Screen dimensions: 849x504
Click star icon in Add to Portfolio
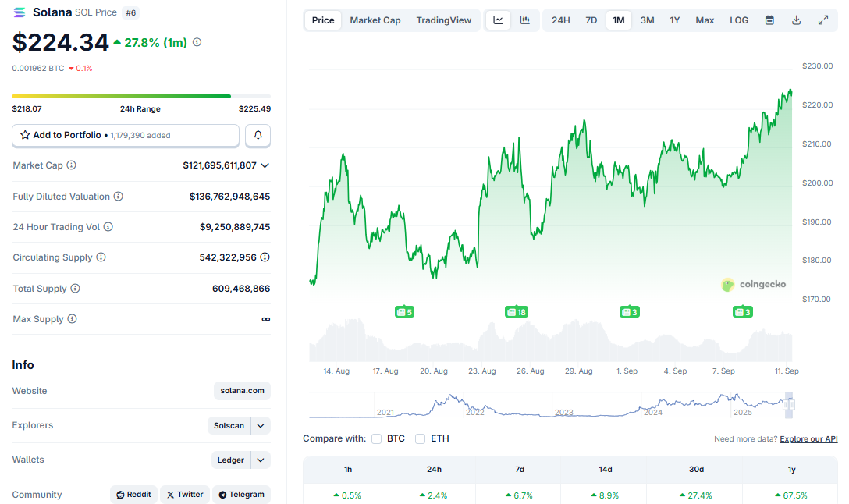[25, 135]
